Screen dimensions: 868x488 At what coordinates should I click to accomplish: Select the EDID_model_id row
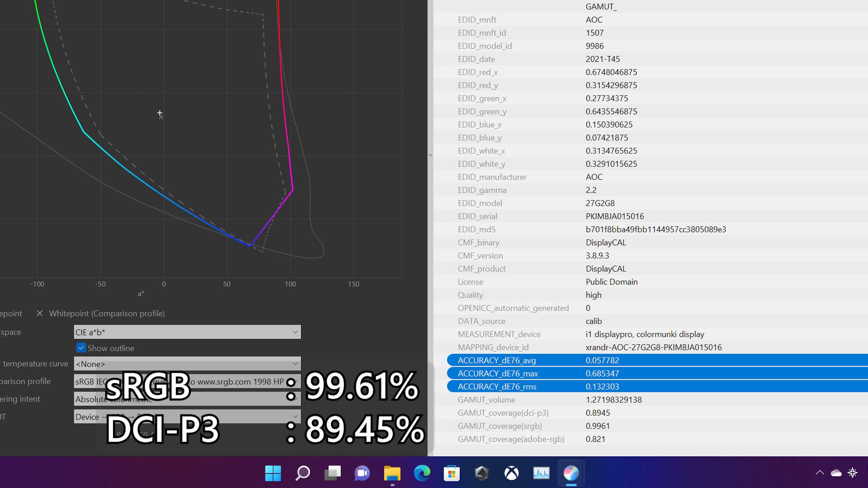tap(651, 46)
